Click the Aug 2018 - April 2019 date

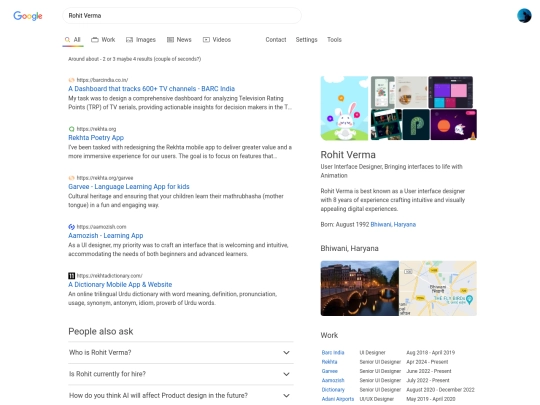[430, 353]
